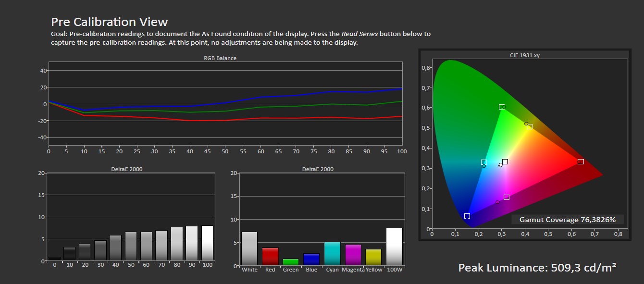Select the White bar in the color DeltaE chart
The width and height of the screenshot is (644, 284).
pyautogui.click(x=249, y=248)
